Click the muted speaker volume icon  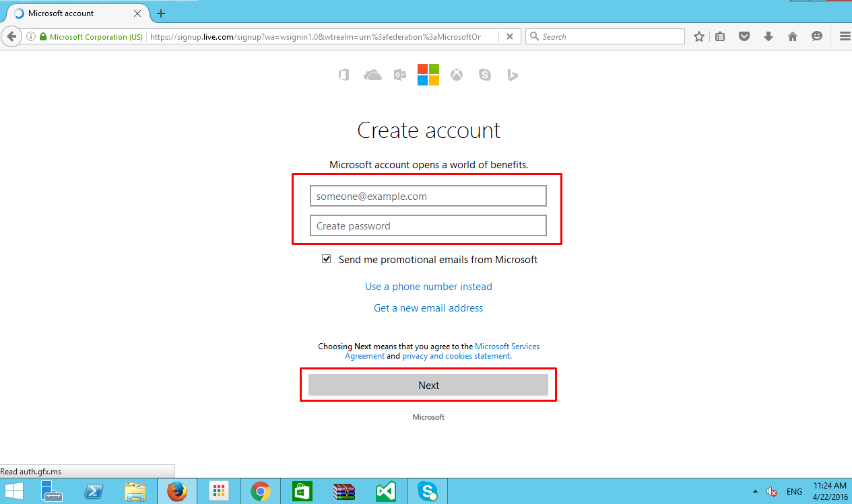click(772, 492)
